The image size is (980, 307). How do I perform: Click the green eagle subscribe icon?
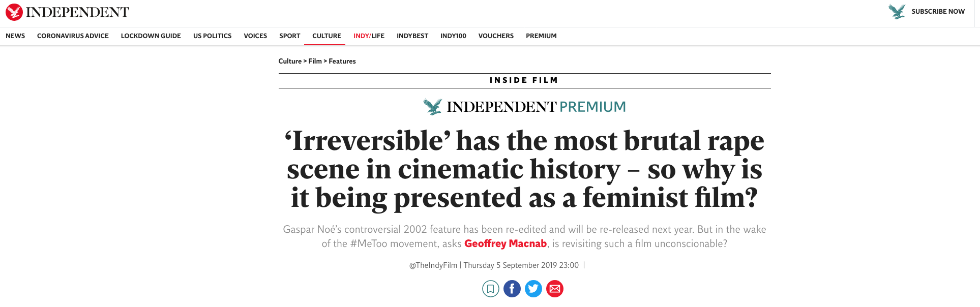click(897, 11)
